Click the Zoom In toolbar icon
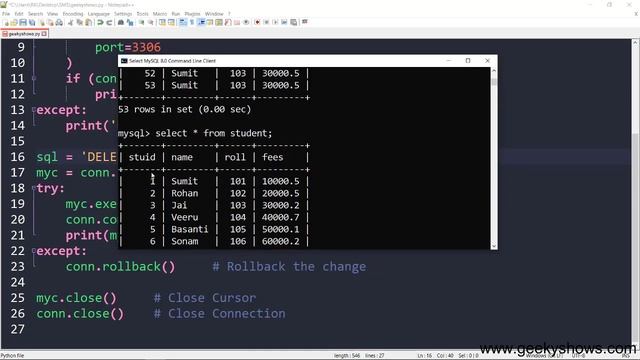This screenshot has height=360, width=640. click(141, 22)
